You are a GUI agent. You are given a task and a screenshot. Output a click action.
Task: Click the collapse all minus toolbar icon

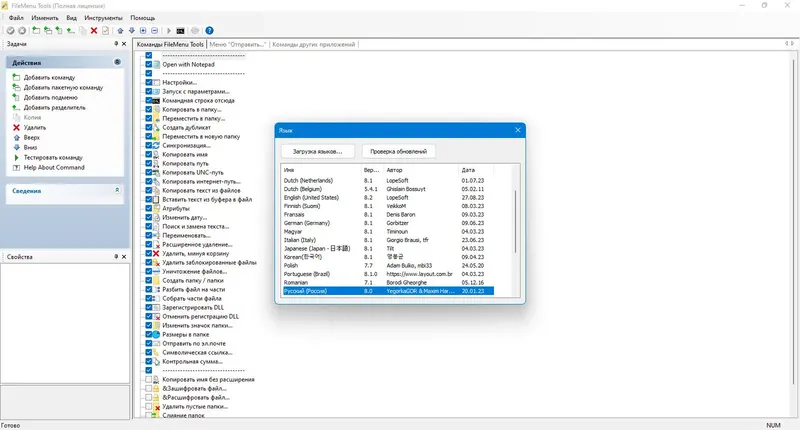pos(155,31)
